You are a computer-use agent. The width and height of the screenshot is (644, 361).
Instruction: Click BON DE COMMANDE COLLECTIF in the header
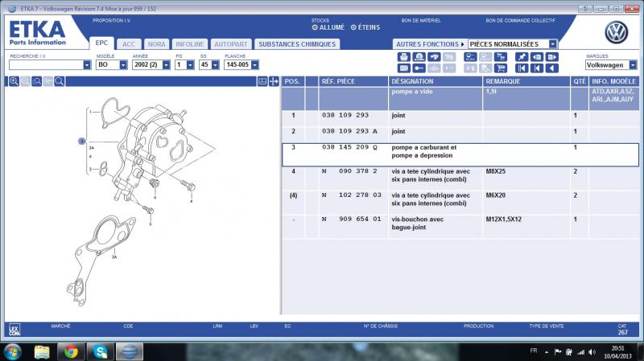coord(520,20)
